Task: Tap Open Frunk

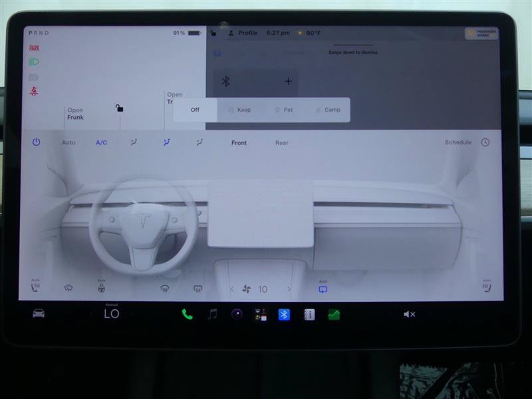Action: point(75,114)
